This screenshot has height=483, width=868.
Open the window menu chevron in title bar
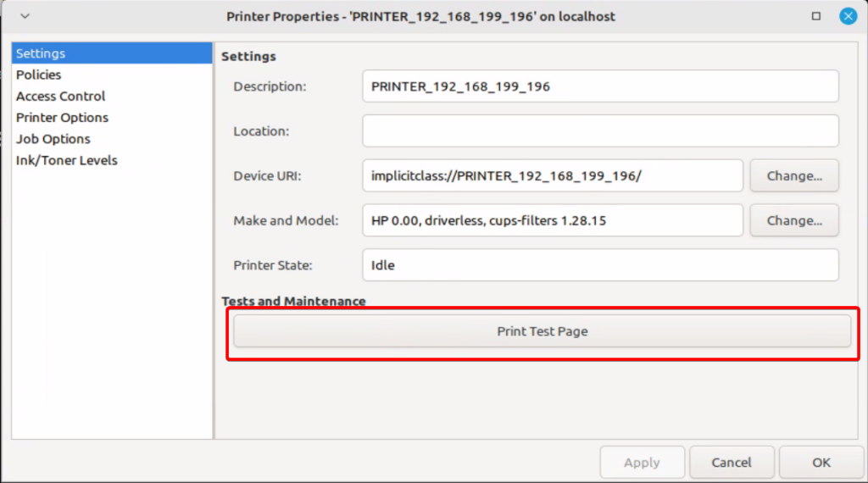tap(25, 16)
